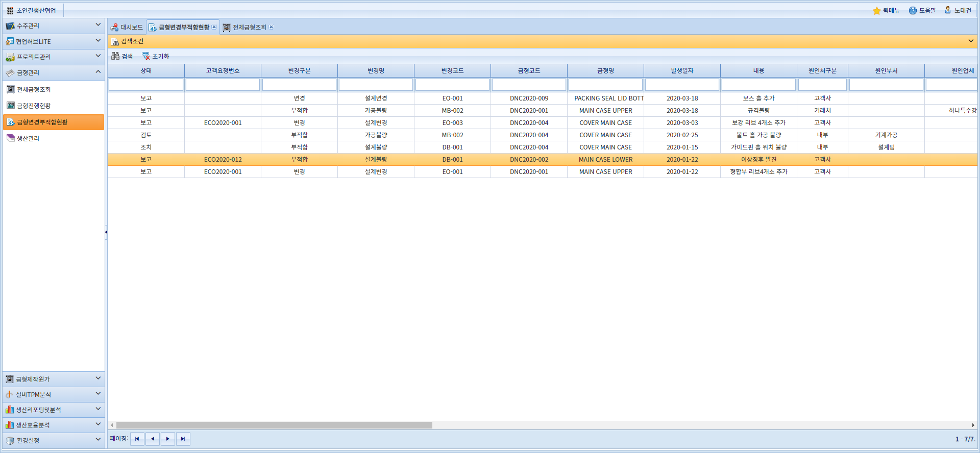Click the 환경설정 sidebar icon
The width and height of the screenshot is (980, 453).
click(x=10, y=441)
